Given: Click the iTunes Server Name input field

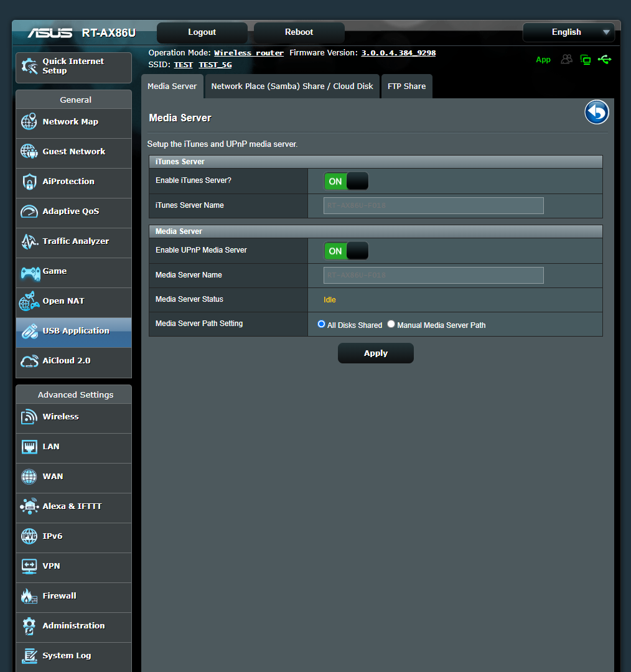Looking at the screenshot, I should point(433,205).
